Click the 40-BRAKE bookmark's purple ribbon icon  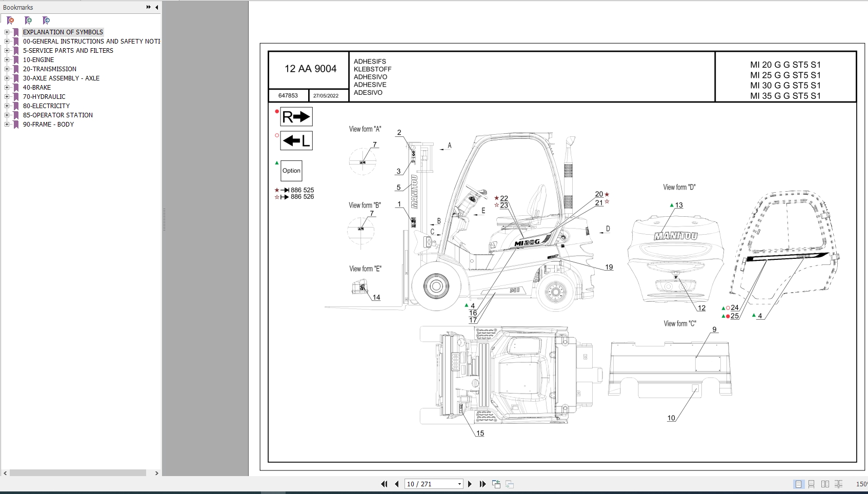tap(16, 87)
